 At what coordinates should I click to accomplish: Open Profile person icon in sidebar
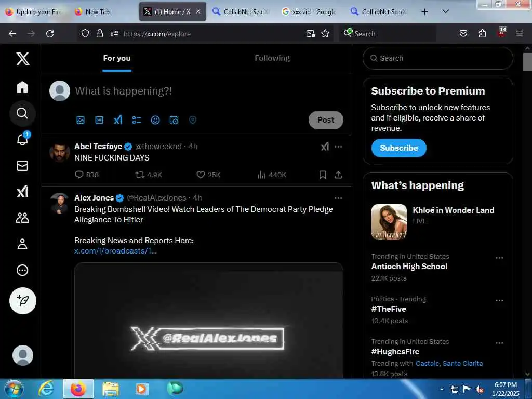click(22, 244)
